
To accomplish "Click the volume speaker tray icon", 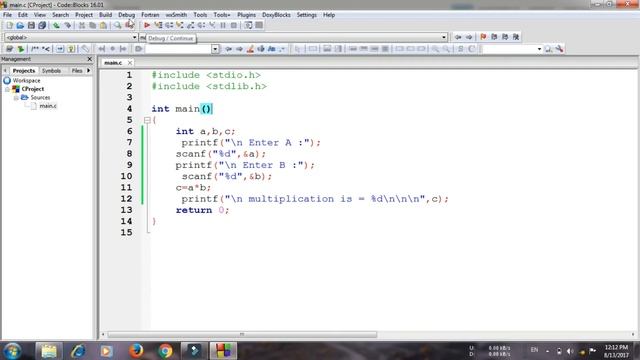I will (570, 351).
